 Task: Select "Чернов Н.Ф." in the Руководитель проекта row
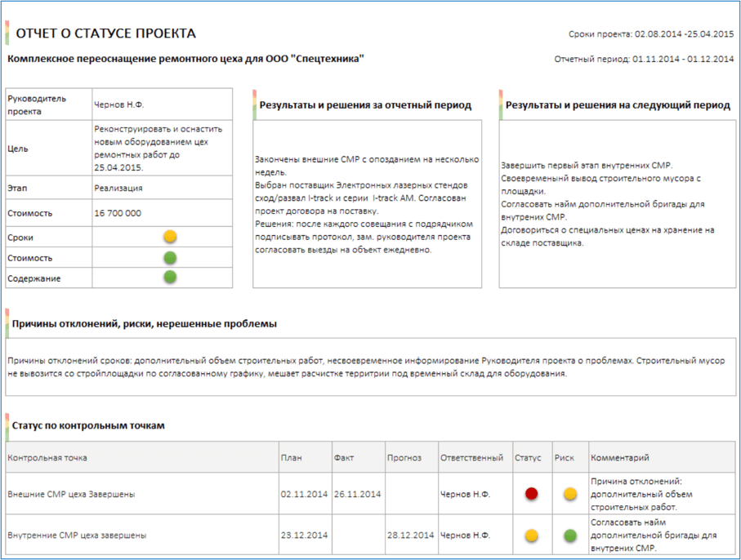click(x=119, y=104)
